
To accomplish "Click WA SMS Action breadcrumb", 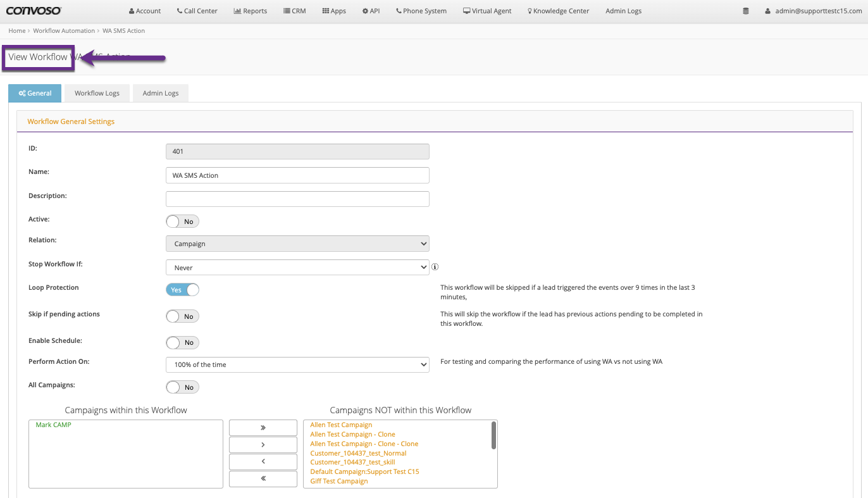I will point(123,30).
